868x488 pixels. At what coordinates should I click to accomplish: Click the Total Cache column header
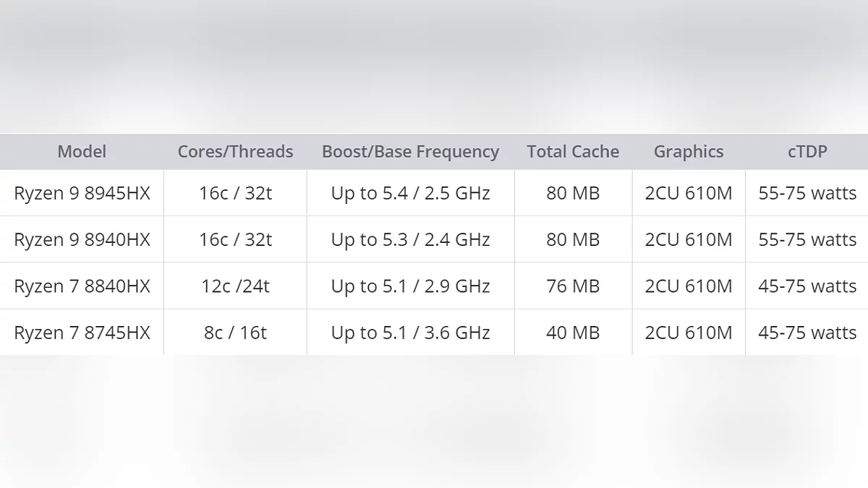[573, 152]
